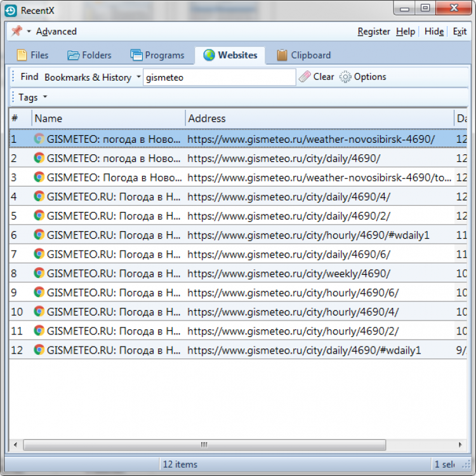The width and height of the screenshot is (476, 476).
Task: Click the Chrome icon in row 6
Action: (x=39, y=235)
